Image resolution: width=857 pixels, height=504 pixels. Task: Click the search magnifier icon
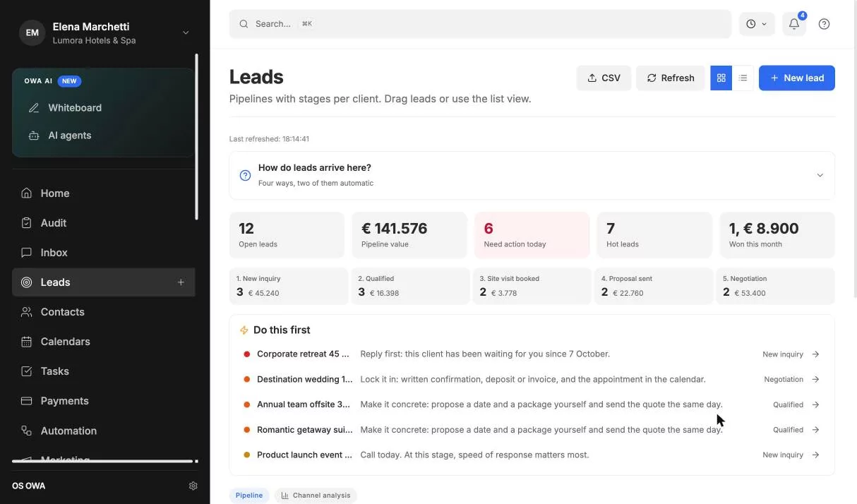coord(244,24)
